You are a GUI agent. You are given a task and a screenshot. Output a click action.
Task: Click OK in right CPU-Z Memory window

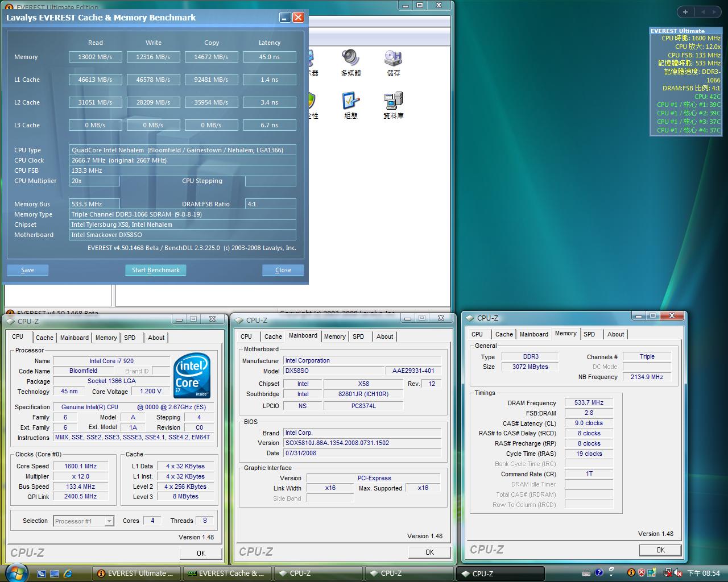(x=660, y=550)
